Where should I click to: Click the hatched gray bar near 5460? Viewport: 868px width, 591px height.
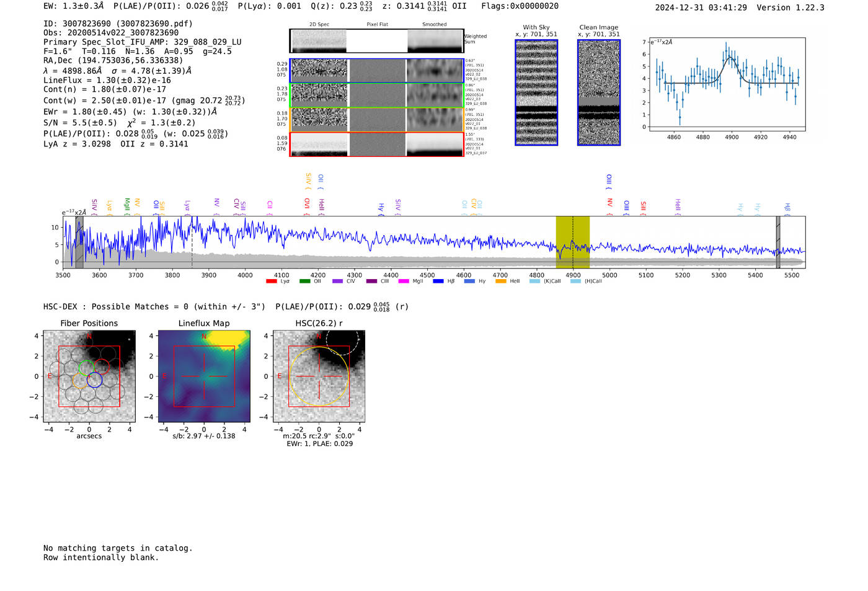tap(778, 242)
